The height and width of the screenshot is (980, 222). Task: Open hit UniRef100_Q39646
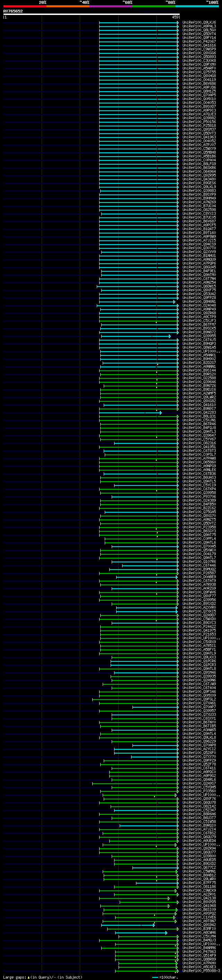coord(199,382)
